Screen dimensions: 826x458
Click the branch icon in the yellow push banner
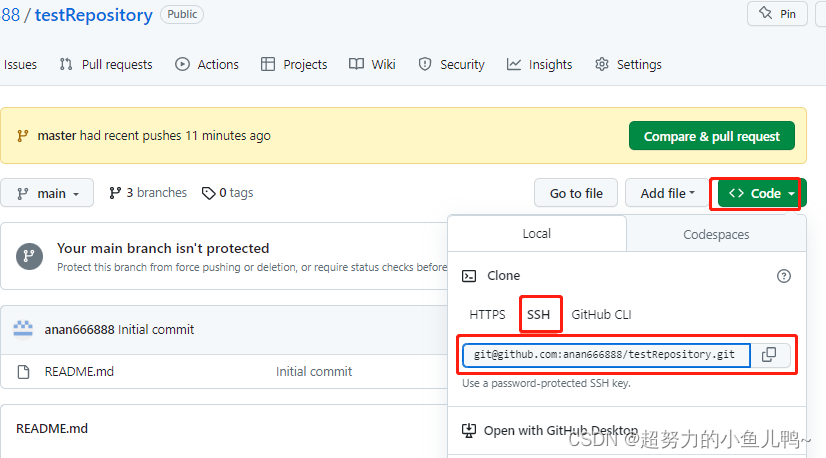coord(22,136)
